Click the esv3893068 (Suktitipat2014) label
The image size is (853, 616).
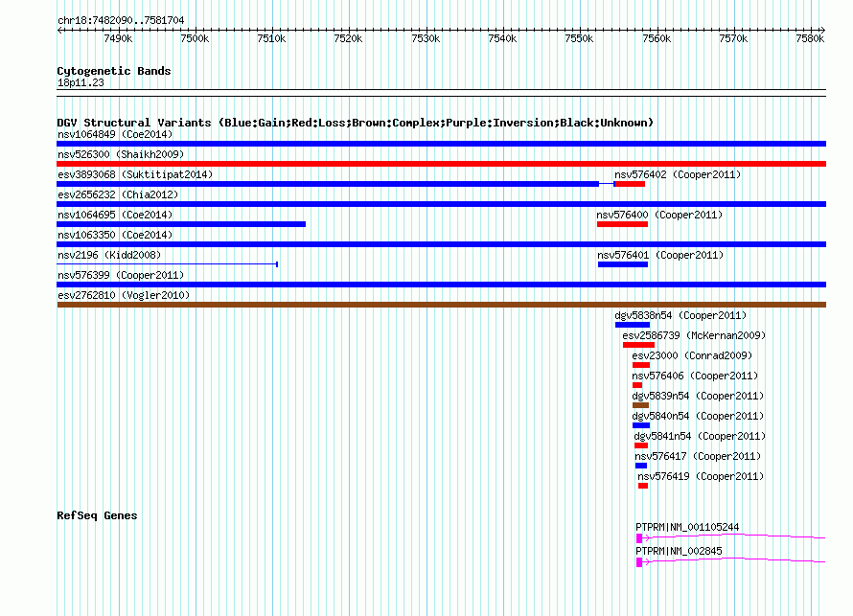tap(135, 174)
